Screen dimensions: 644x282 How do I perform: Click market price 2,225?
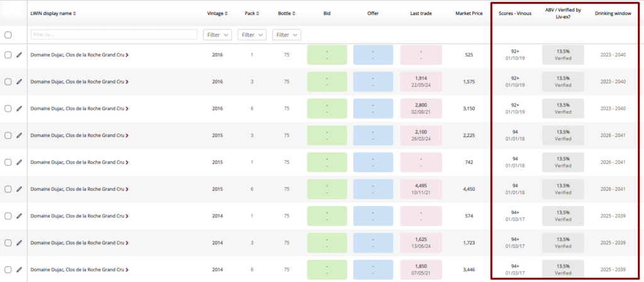(x=468, y=135)
